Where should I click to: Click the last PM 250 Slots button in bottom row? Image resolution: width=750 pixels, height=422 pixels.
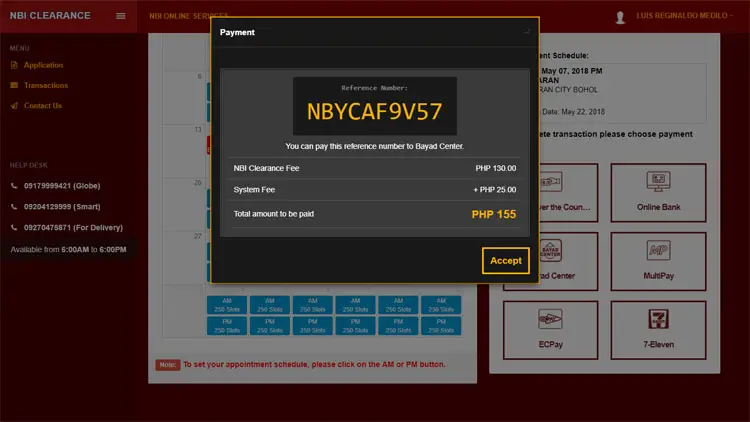click(441, 326)
